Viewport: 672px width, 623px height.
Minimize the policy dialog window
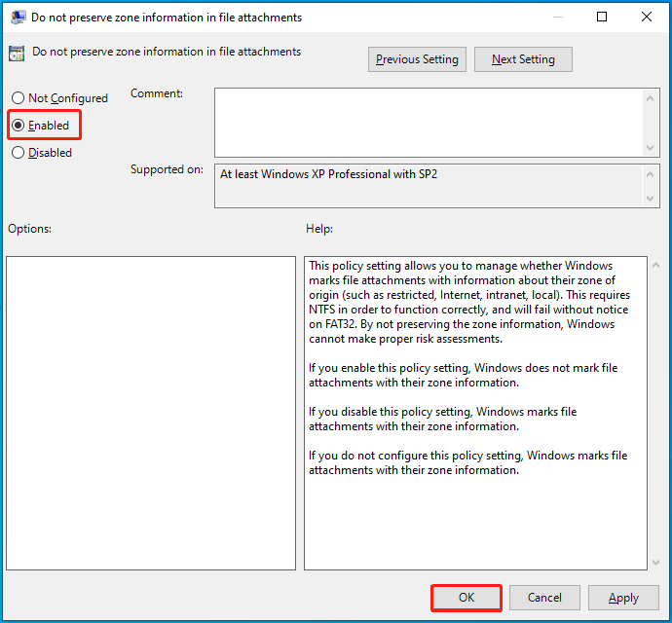[x=558, y=17]
